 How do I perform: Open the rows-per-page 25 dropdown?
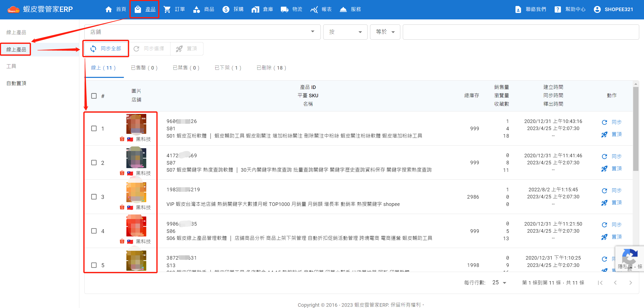(x=499, y=283)
